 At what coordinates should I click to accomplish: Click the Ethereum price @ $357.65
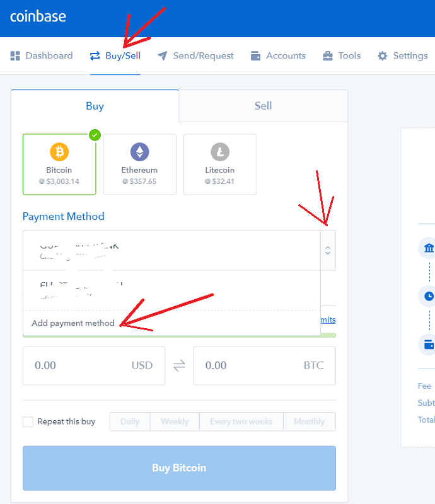pos(139,181)
